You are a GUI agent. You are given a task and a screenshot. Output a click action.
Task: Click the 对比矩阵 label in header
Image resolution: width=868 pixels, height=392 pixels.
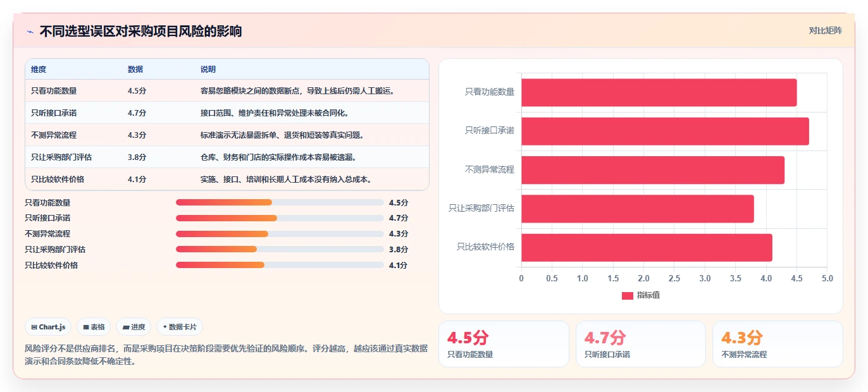825,30
